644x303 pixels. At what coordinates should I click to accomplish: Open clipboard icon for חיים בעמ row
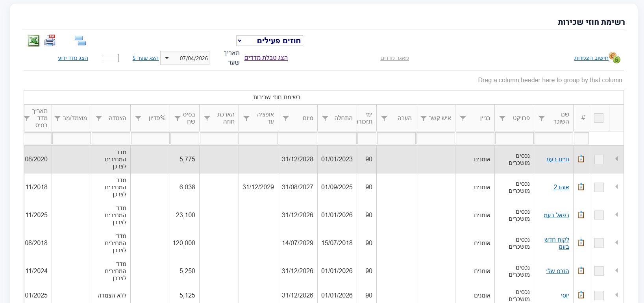pyautogui.click(x=581, y=159)
